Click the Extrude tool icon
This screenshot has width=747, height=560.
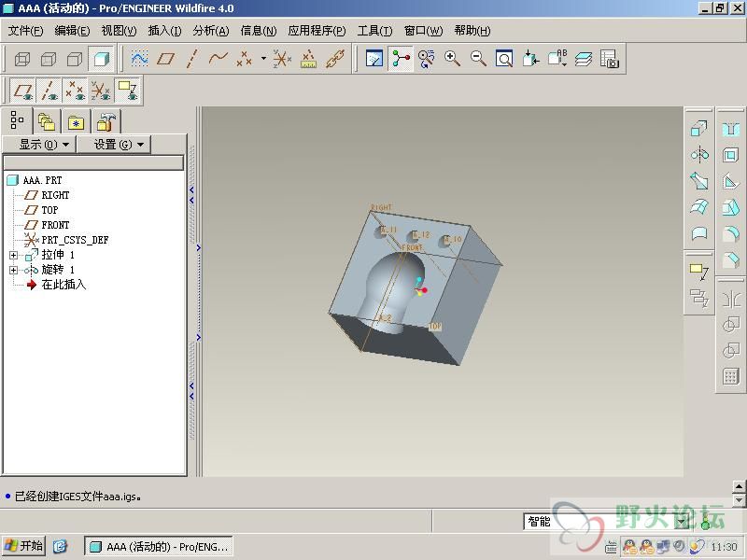point(699,128)
